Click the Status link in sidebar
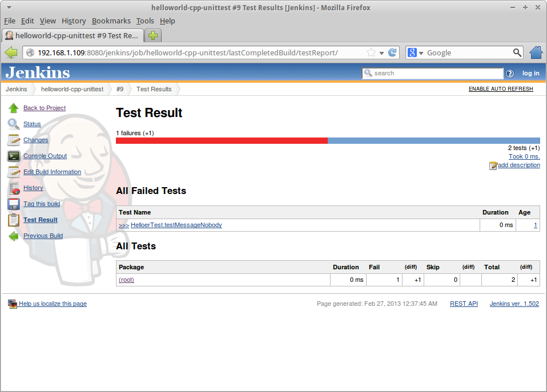The width and height of the screenshot is (547, 392). point(32,124)
